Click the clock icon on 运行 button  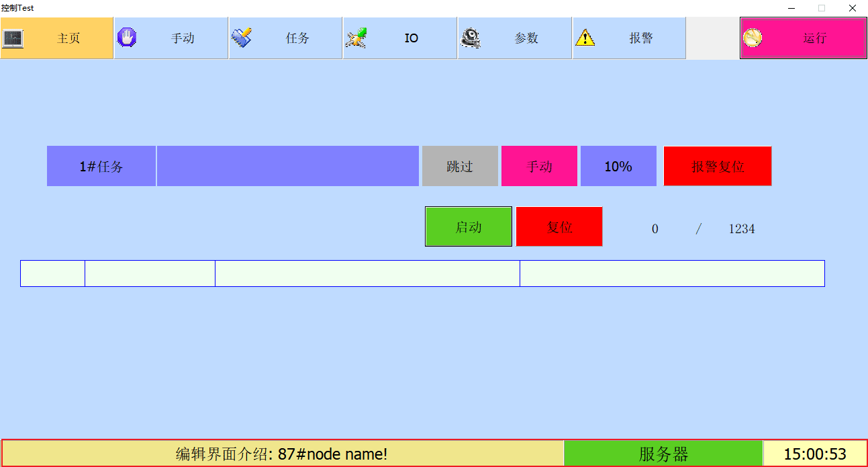coord(753,38)
